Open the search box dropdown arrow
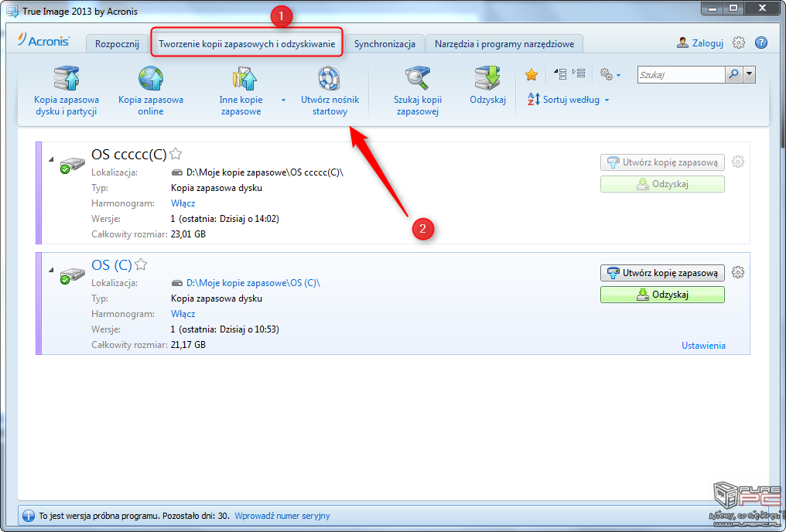 click(x=750, y=75)
